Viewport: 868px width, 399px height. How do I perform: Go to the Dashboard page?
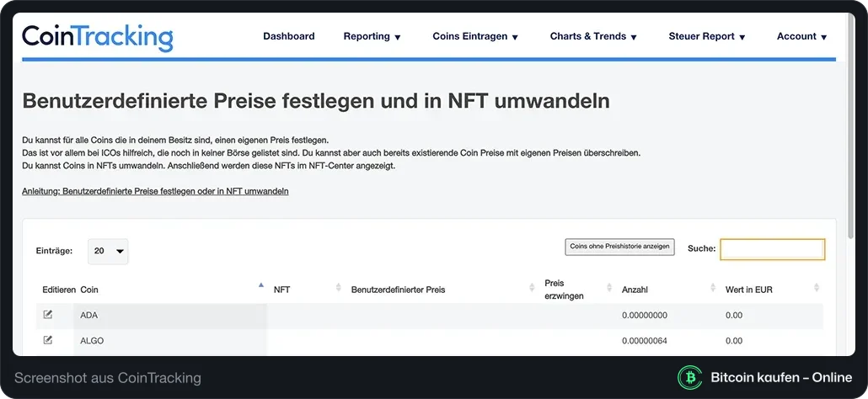(x=289, y=36)
